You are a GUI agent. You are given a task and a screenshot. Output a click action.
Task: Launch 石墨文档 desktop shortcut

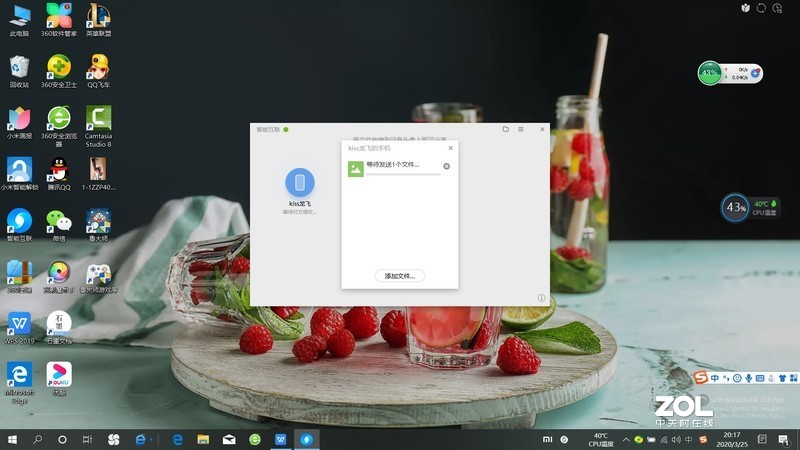(59, 328)
